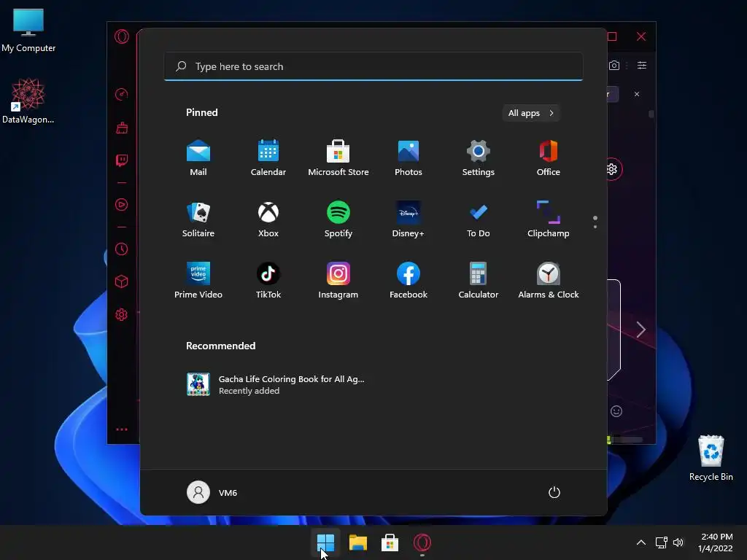The height and width of the screenshot is (560, 747).
Task: Open Extensions cube icon in Opera sidebar
Action: (x=122, y=281)
